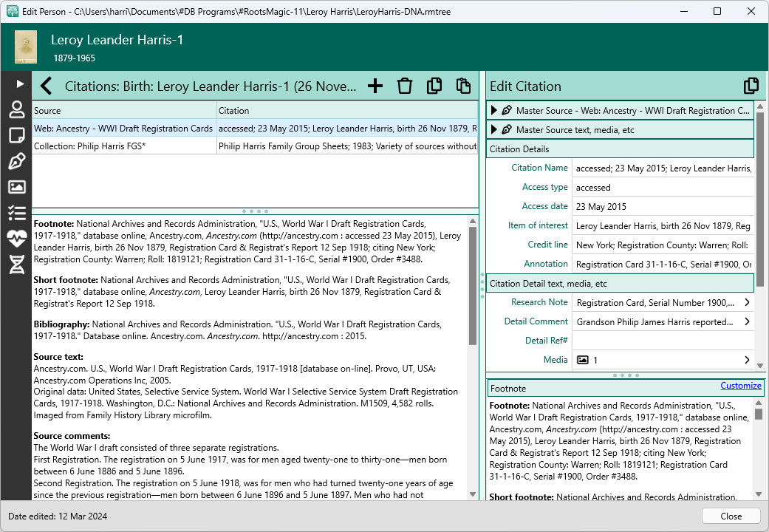The height and width of the screenshot is (532, 769).
Task: Click the Philip Harris Family Group Sheets citation cell
Action: click(347, 146)
